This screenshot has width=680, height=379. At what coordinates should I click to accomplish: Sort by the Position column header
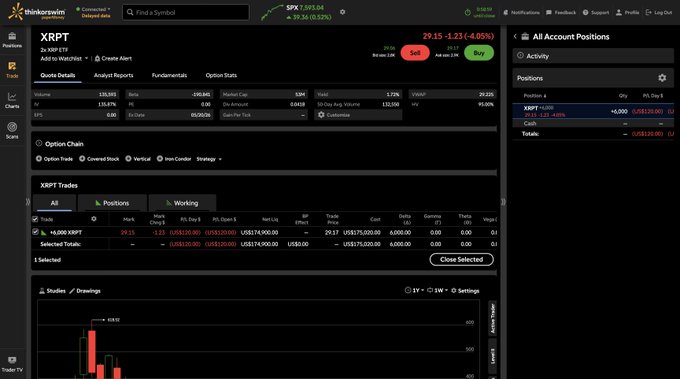click(535, 96)
